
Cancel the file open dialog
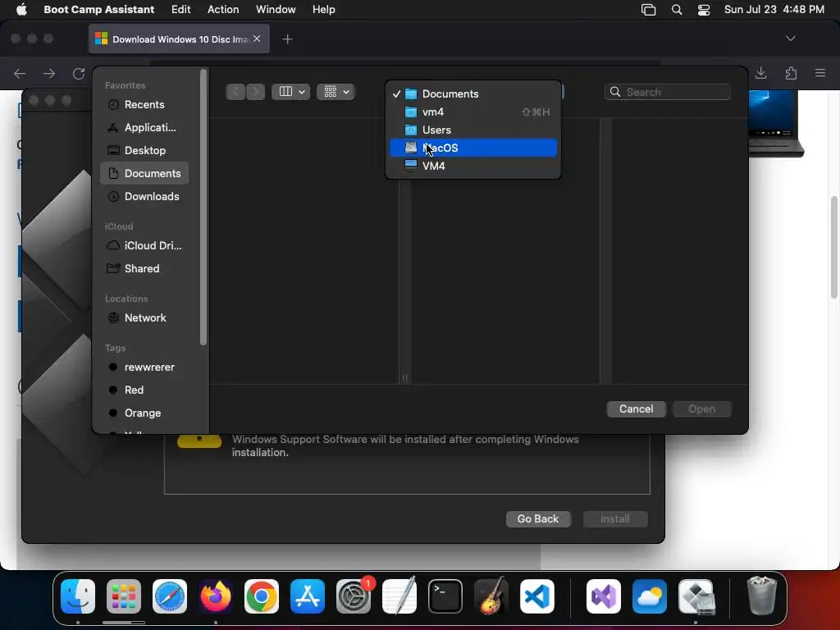coord(636,409)
